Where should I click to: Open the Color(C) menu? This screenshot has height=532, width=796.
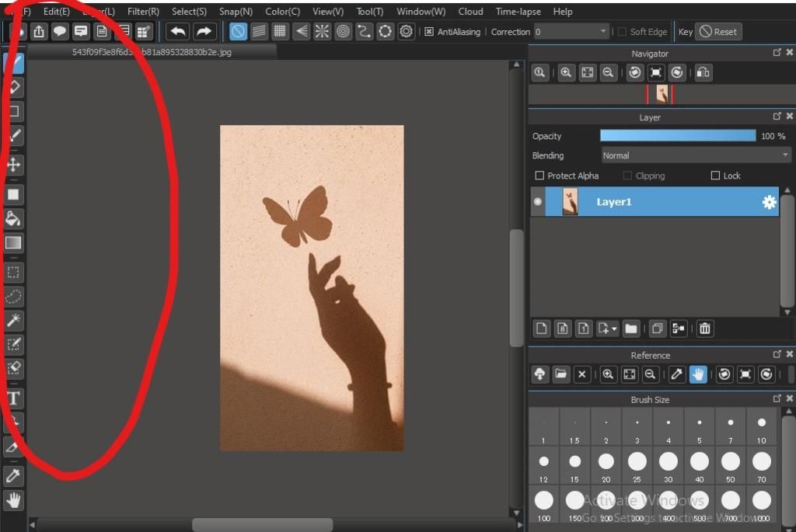282,11
